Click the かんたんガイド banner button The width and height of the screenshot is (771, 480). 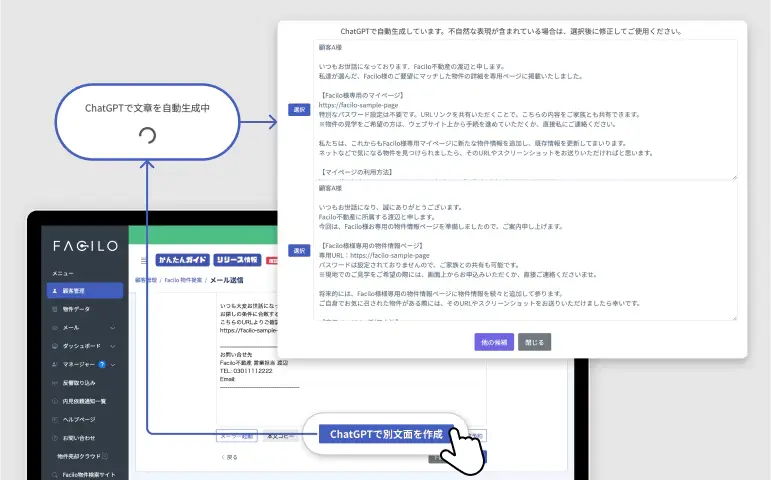coord(181,260)
